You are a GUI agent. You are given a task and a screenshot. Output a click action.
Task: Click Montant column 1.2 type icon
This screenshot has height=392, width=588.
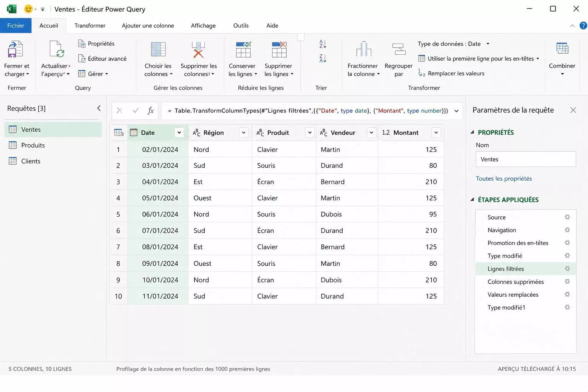coord(385,132)
